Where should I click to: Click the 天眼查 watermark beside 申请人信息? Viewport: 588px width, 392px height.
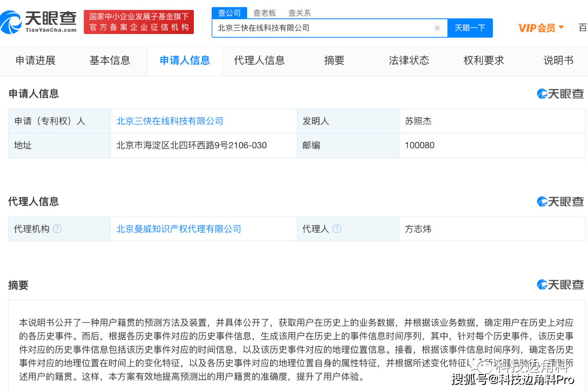[x=560, y=93]
